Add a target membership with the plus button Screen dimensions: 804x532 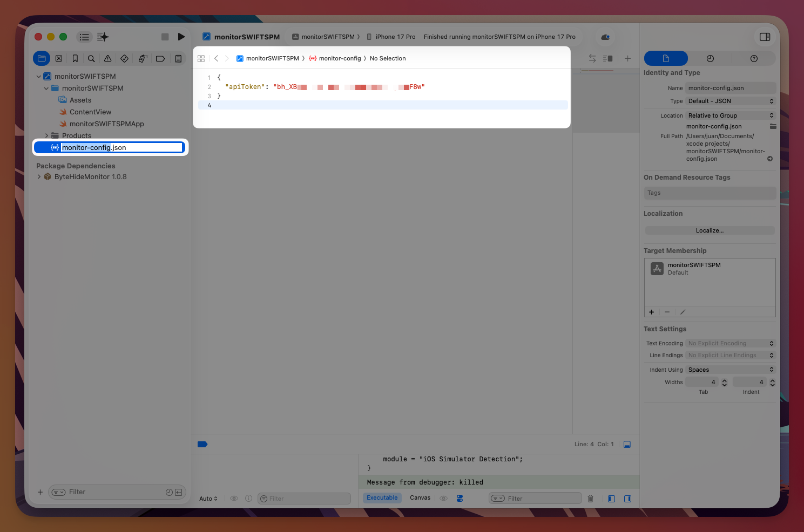(651, 312)
